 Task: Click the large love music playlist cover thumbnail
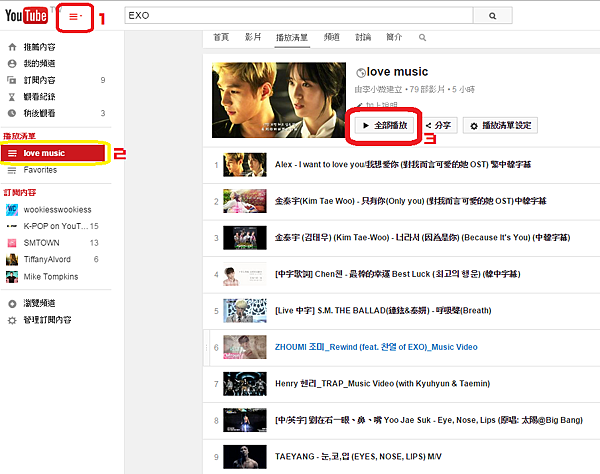279,100
